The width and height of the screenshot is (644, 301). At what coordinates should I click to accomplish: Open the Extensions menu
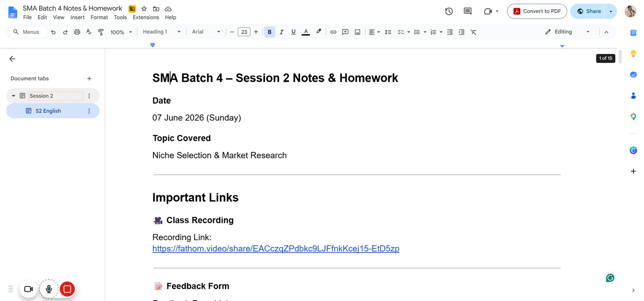(x=146, y=17)
